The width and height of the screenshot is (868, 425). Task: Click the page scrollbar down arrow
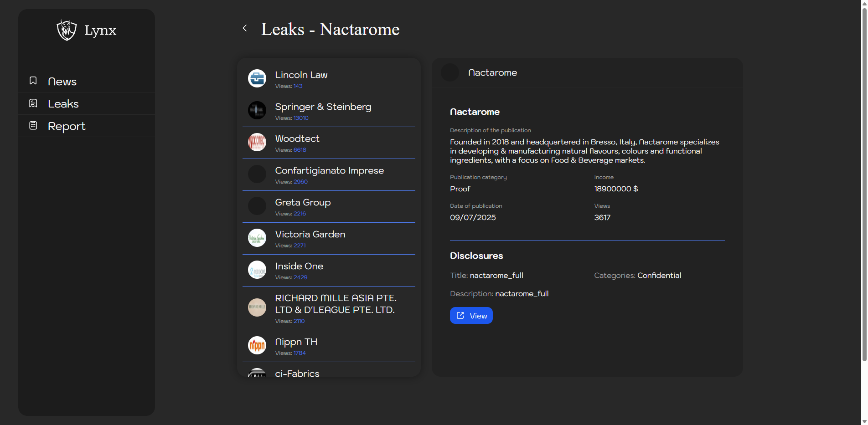pos(864,421)
